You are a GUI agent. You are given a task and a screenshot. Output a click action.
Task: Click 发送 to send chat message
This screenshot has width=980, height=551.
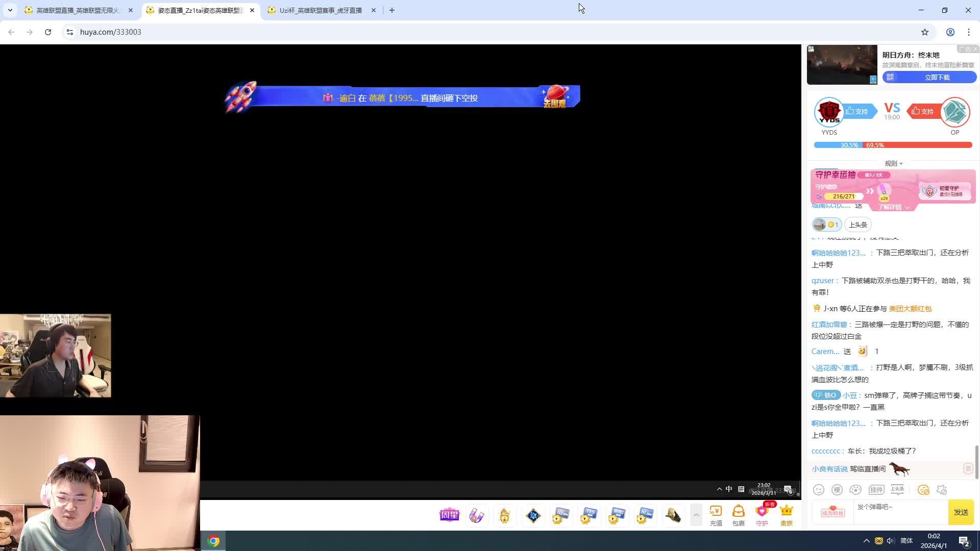pos(961,512)
